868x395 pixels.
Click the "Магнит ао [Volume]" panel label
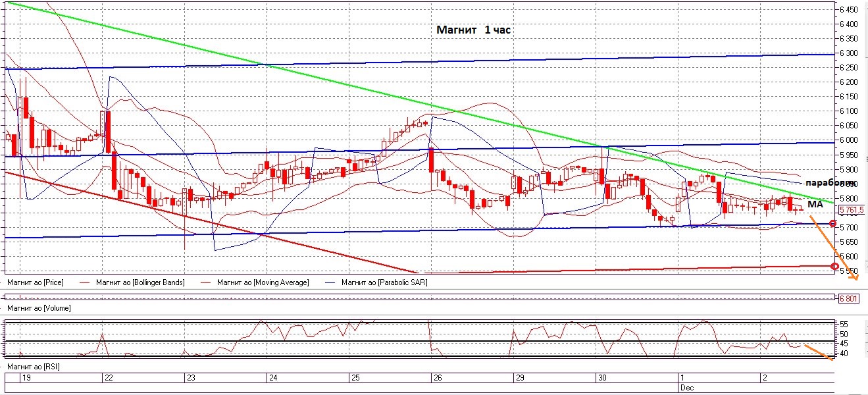pyautogui.click(x=38, y=308)
